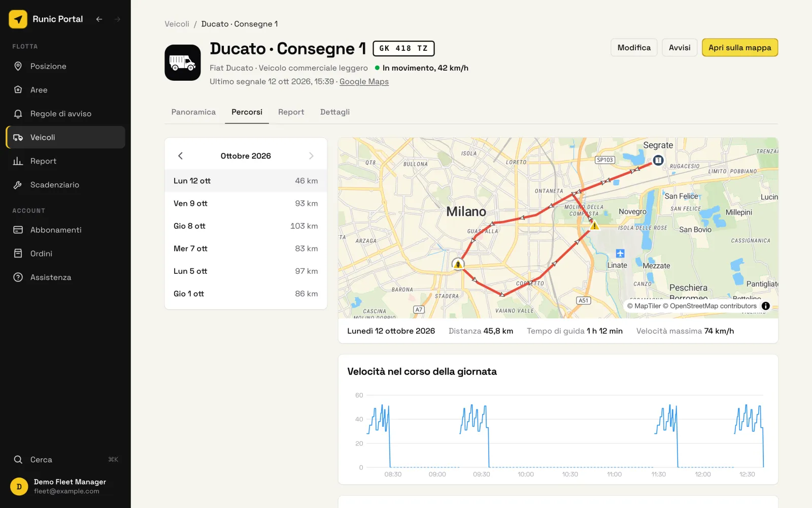Click the warning marker near Barona

click(458, 264)
